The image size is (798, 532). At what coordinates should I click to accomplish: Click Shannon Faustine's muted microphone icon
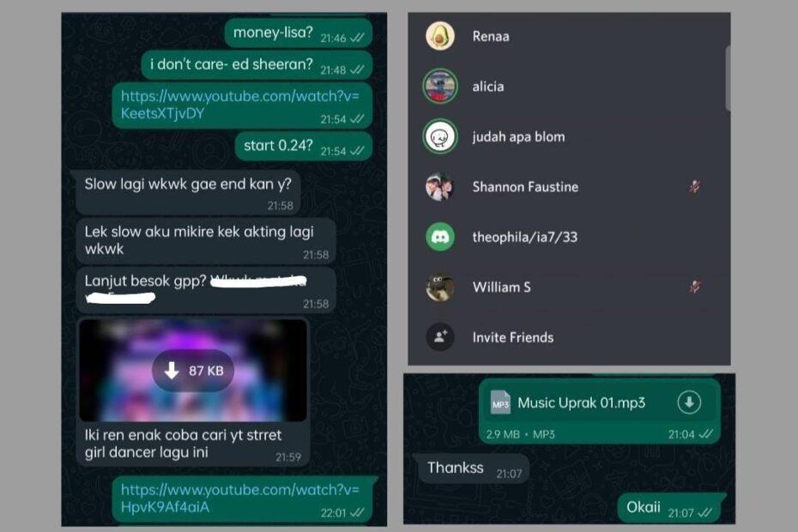coord(695,187)
